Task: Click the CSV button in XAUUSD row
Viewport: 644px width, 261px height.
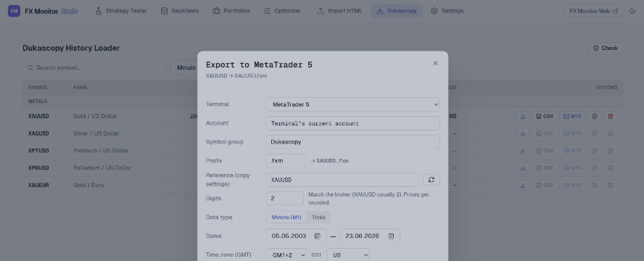Action: coord(545,116)
